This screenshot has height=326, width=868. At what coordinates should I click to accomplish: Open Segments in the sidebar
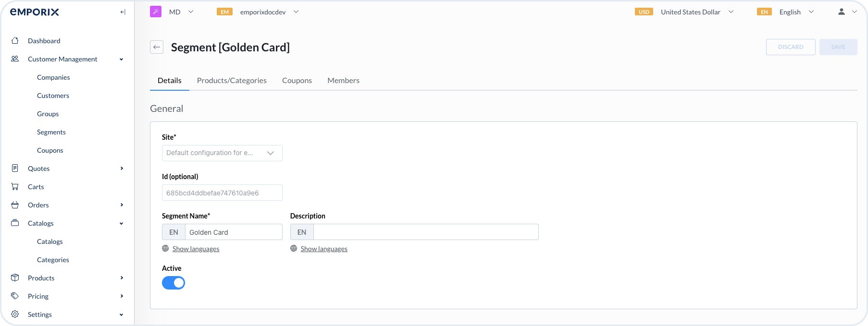pyautogui.click(x=51, y=132)
